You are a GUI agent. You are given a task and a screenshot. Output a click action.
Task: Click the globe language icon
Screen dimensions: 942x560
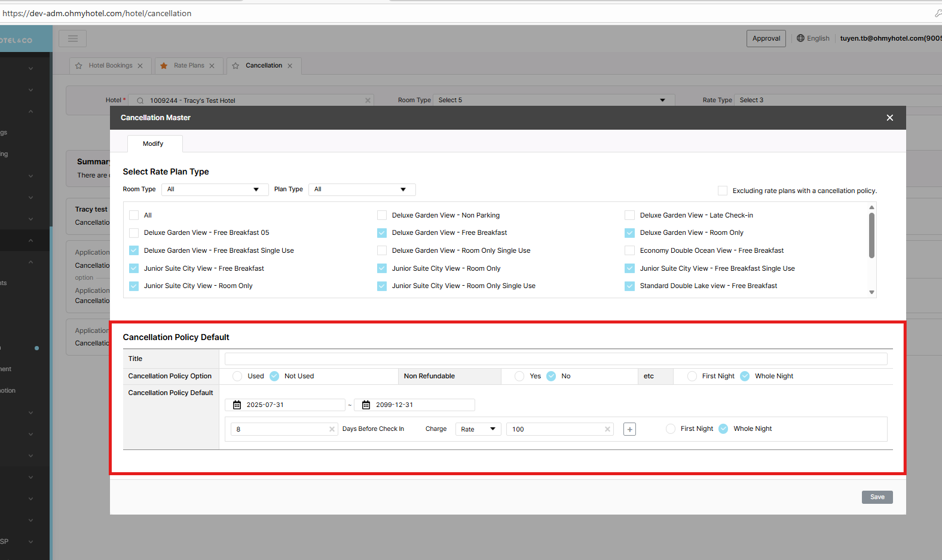click(800, 38)
